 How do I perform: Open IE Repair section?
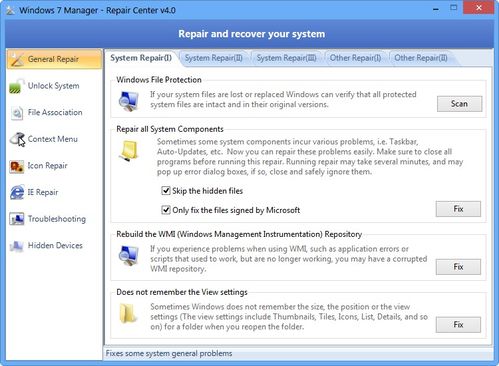pyautogui.click(x=43, y=192)
